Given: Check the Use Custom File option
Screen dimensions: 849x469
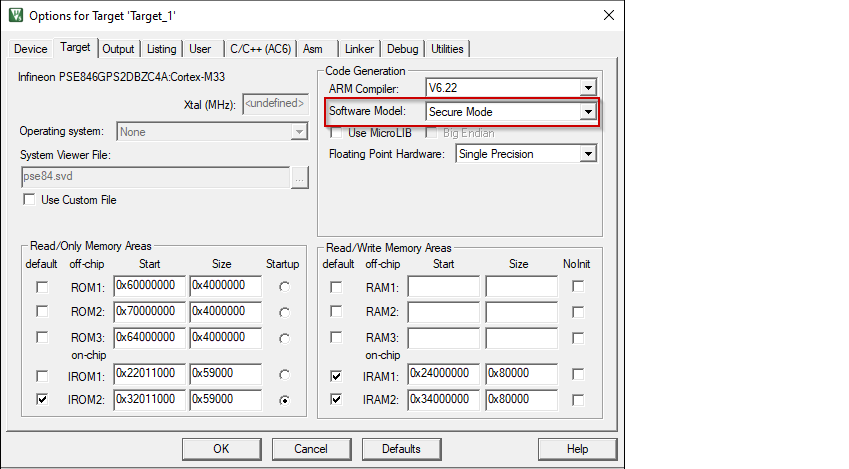Looking at the screenshot, I should tap(29, 200).
